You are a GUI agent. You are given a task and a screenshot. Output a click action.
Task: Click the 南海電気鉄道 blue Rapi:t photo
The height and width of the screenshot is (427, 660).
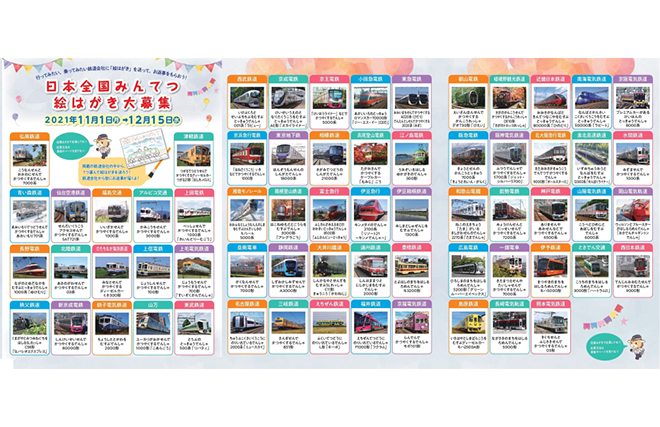pos(592,98)
